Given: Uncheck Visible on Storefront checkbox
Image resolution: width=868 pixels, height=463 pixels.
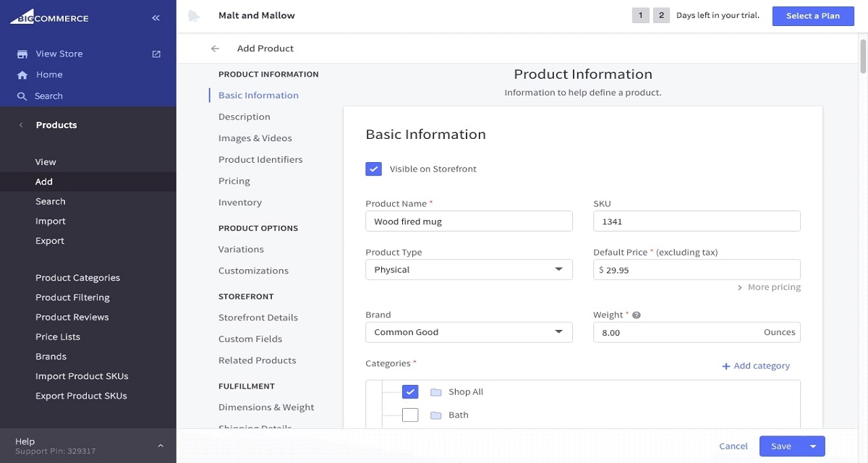Looking at the screenshot, I should click(373, 169).
